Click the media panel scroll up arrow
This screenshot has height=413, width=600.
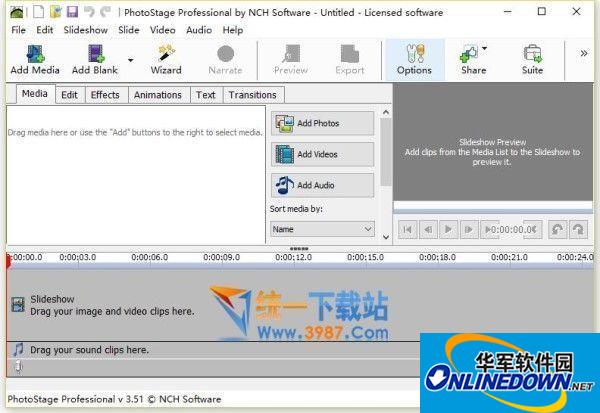pyautogui.click(x=386, y=113)
